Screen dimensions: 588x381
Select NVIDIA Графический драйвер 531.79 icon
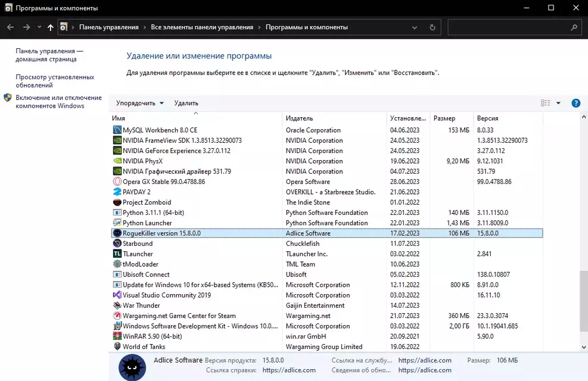coord(117,171)
